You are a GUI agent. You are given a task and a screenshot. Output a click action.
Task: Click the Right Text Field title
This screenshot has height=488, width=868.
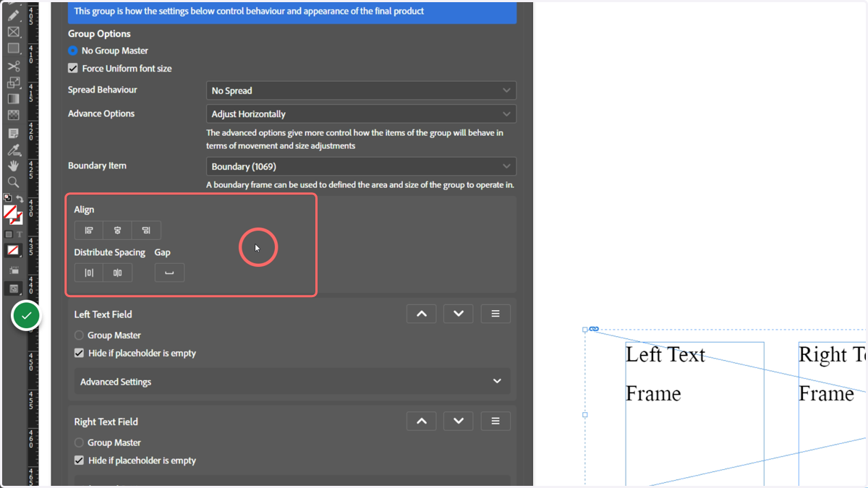click(106, 421)
